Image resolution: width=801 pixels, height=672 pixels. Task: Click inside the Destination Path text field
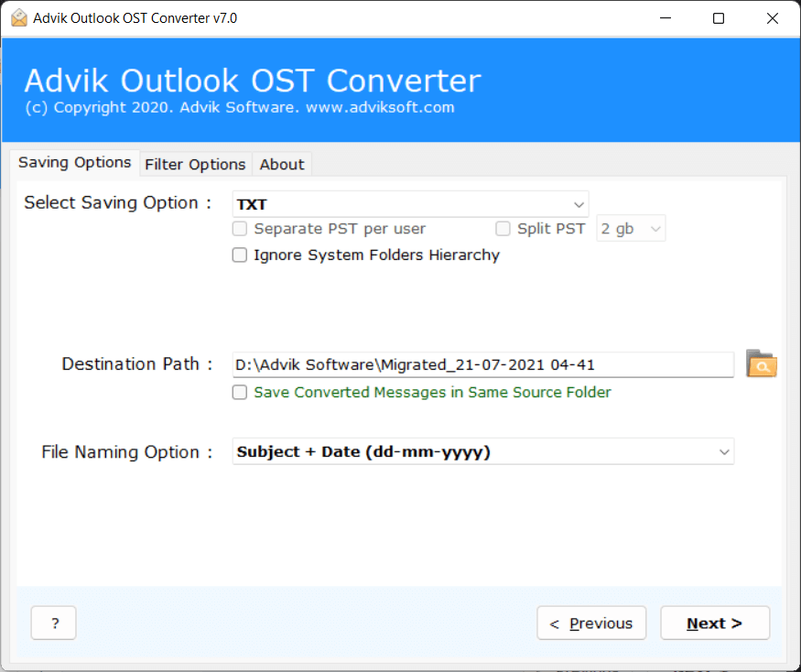pos(482,364)
